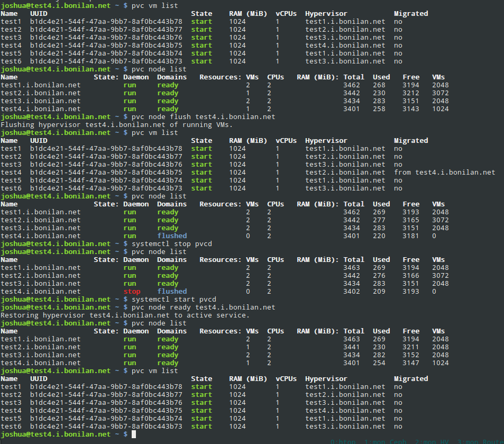Switch to the 0:htop tmux window
504x444 pixels.
(344, 441)
